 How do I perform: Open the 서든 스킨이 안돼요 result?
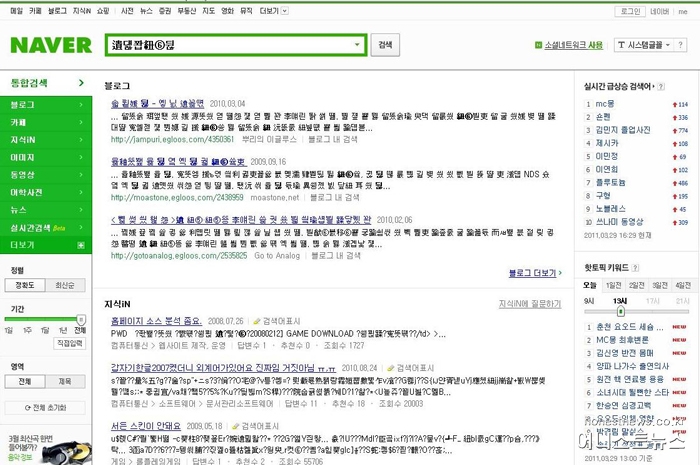[146, 426]
